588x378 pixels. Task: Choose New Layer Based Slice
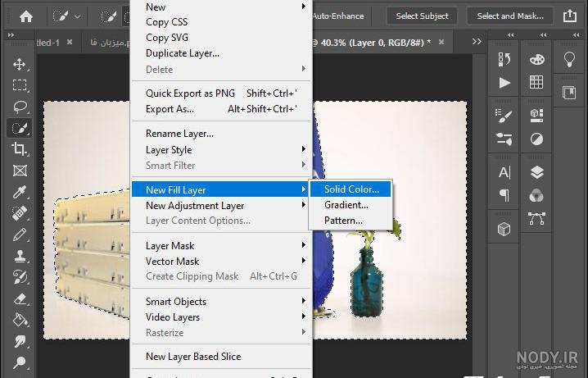click(221, 357)
